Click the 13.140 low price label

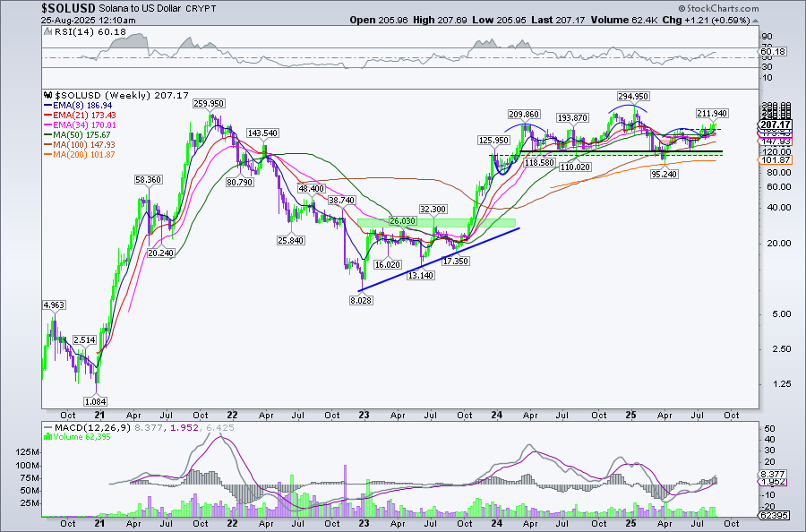pyautogui.click(x=421, y=275)
